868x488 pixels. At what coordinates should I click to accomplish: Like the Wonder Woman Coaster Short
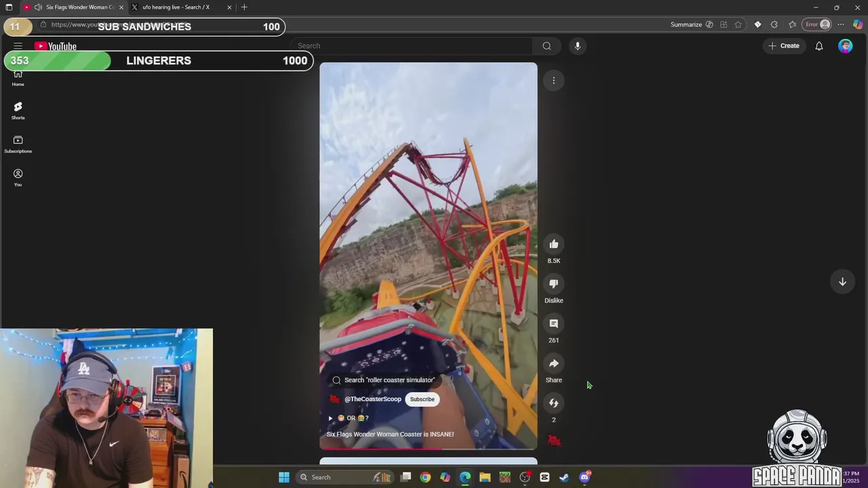point(553,244)
